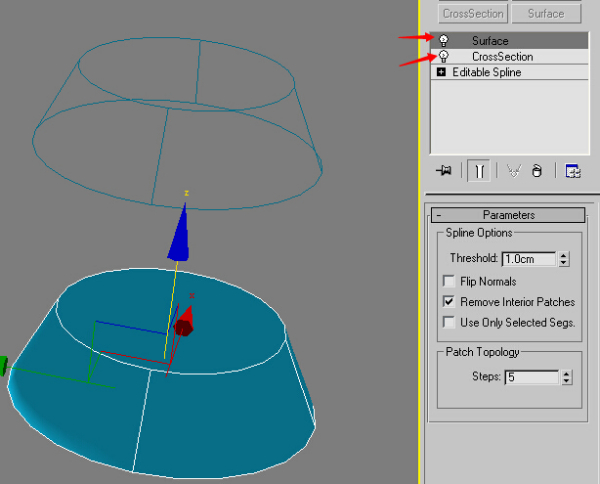Viewport: 600px width, 484px height.
Task: Toggle Show End Result icon
Action: tap(479, 171)
